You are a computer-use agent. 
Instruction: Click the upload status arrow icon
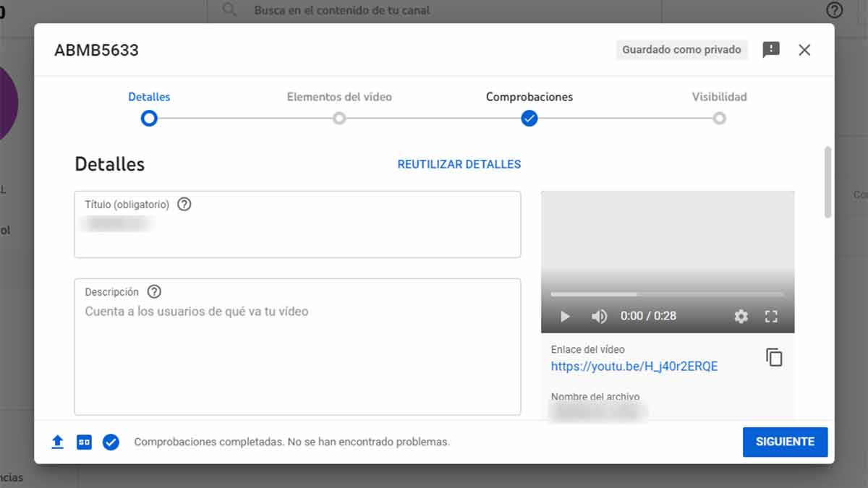[58, 442]
